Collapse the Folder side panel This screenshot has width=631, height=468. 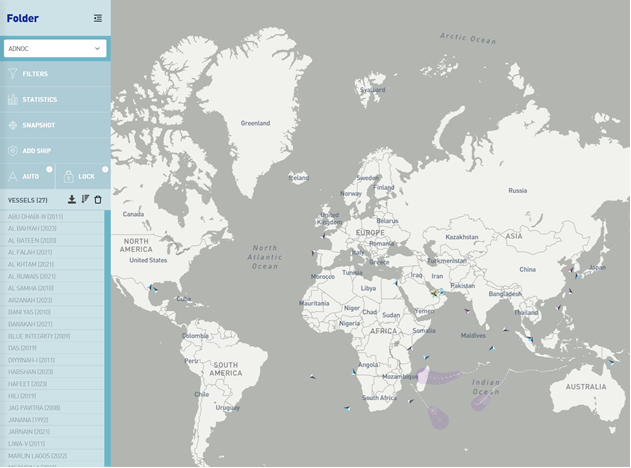(x=98, y=18)
